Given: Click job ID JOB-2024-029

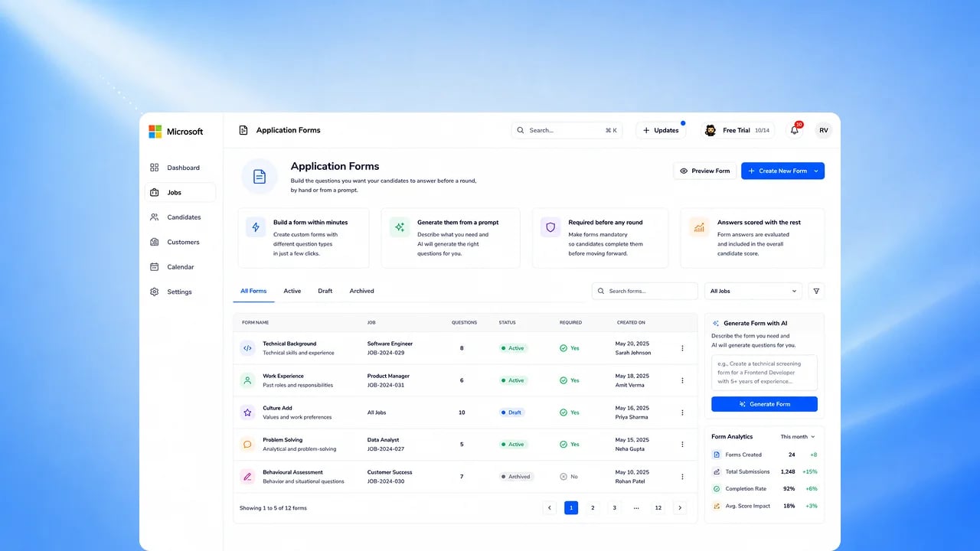Looking at the screenshot, I should (x=386, y=353).
